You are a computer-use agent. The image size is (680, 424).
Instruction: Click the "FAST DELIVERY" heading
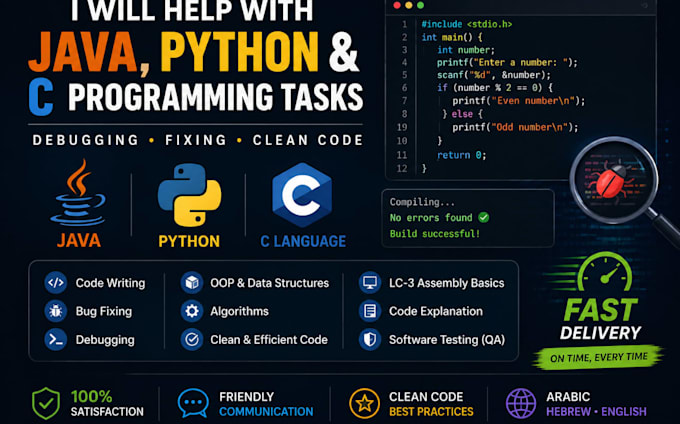pyautogui.click(x=601, y=319)
